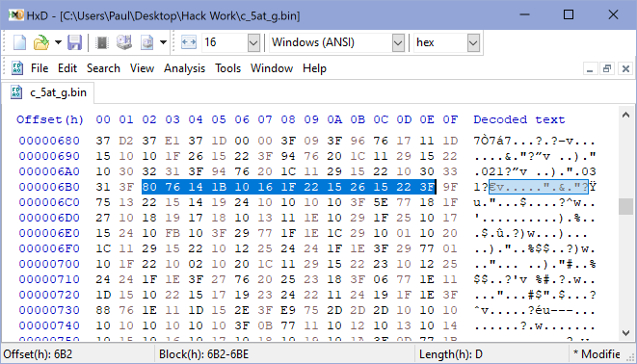Click byte 9F at end of row 000006B0
Viewport: 637px width, 364px height.
[x=450, y=187]
